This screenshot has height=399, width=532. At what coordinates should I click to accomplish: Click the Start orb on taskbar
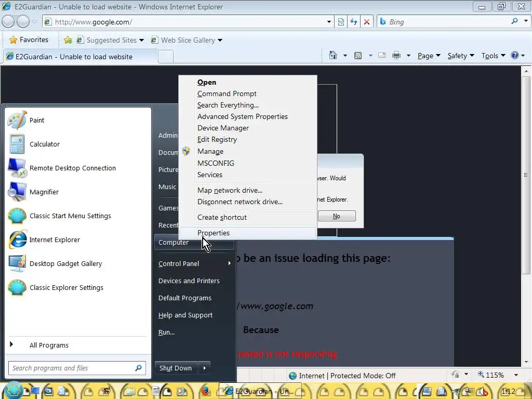pyautogui.click(x=13, y=391)
